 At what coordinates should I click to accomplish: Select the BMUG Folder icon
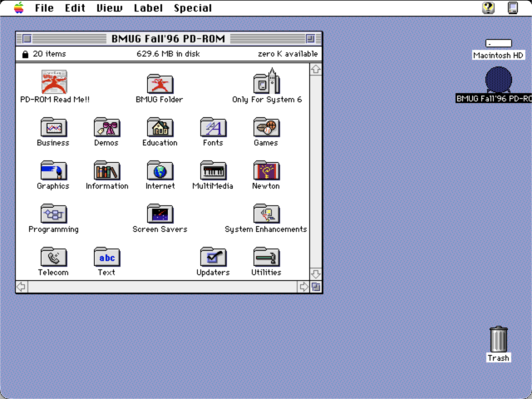pyautogui.click(x=160, y=83)
